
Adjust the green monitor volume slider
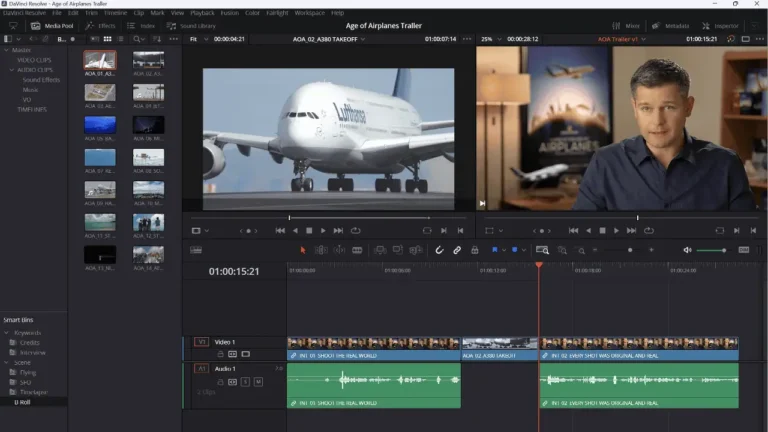[x=711, y=250]
